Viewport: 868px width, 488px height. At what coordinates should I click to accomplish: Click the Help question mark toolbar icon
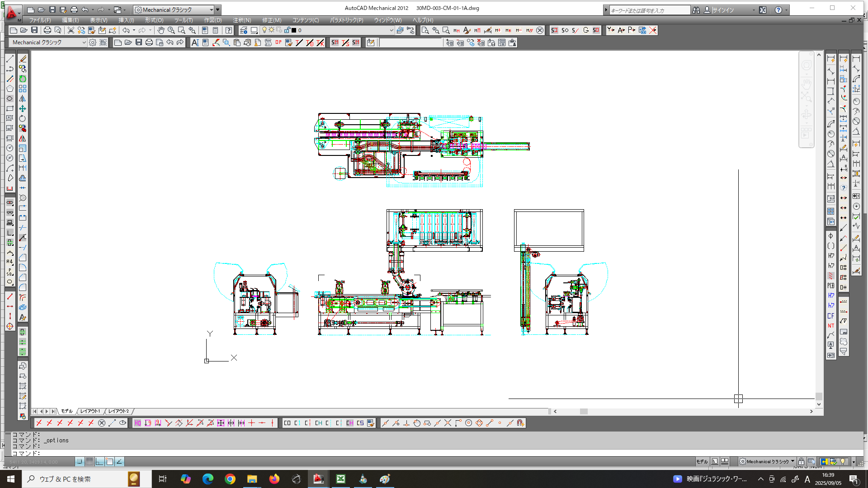(229, 30)
